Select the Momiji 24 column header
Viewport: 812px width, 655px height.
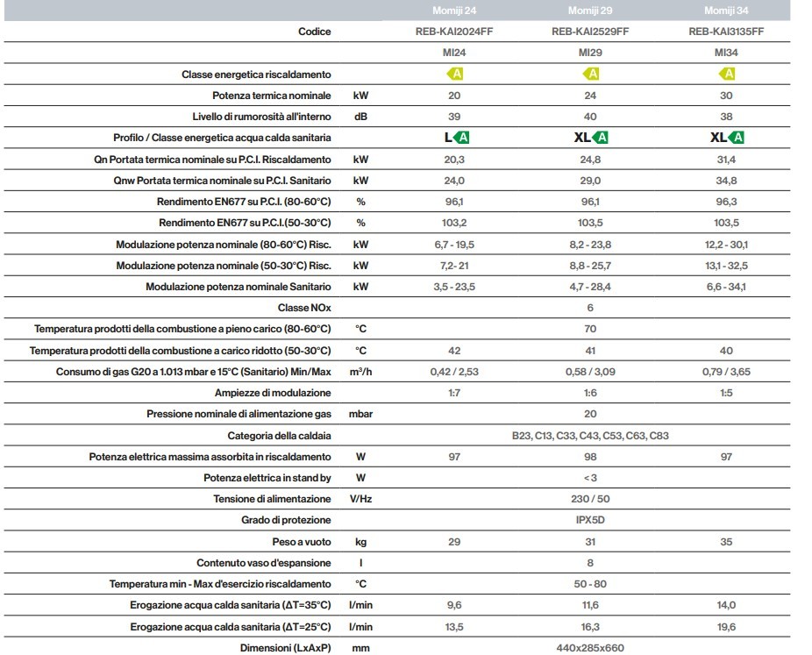454,10
